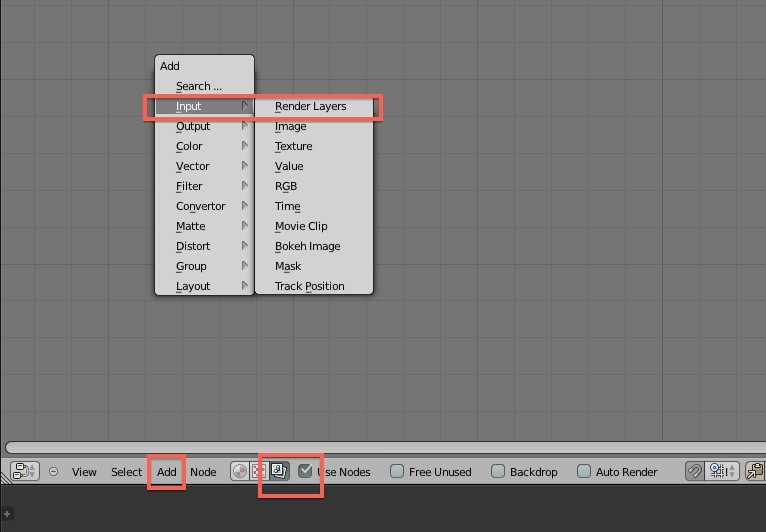This screenshot has width=766, height=532.
Task: Click the copy nodes clipboard icon
Action: pyautogui.click(x=755, y=471)
